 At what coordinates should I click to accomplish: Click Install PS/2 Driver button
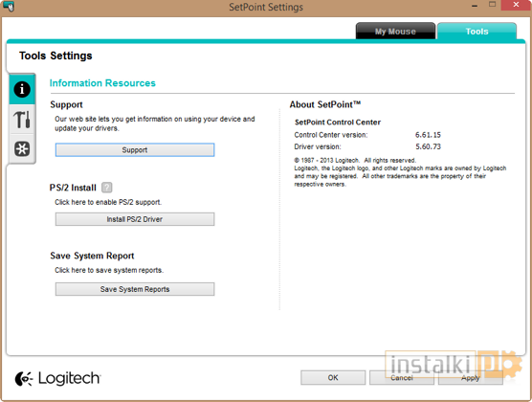pyautogui.click(x=135, y=219)
